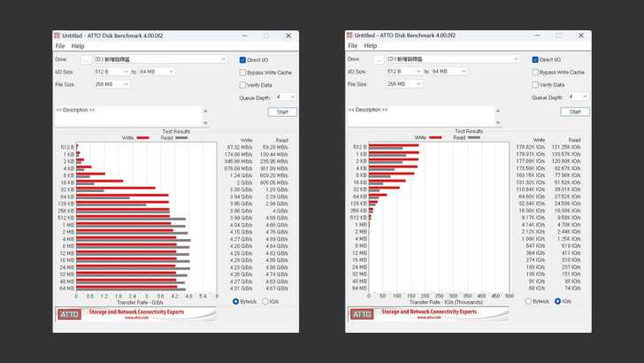Click Storage and Network Connectivity Experts link, left
Image resolution: width=644 pixels, height=363 pixels.
[136, 312]
